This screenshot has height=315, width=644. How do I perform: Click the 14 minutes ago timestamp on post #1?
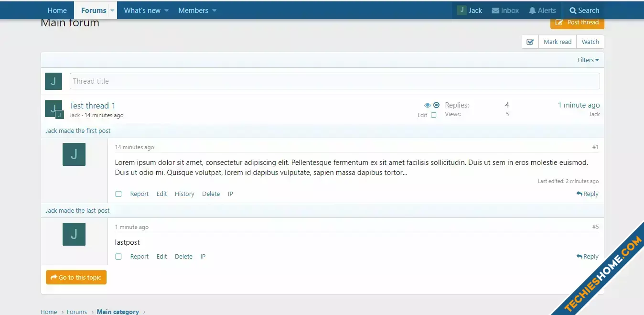134,147
